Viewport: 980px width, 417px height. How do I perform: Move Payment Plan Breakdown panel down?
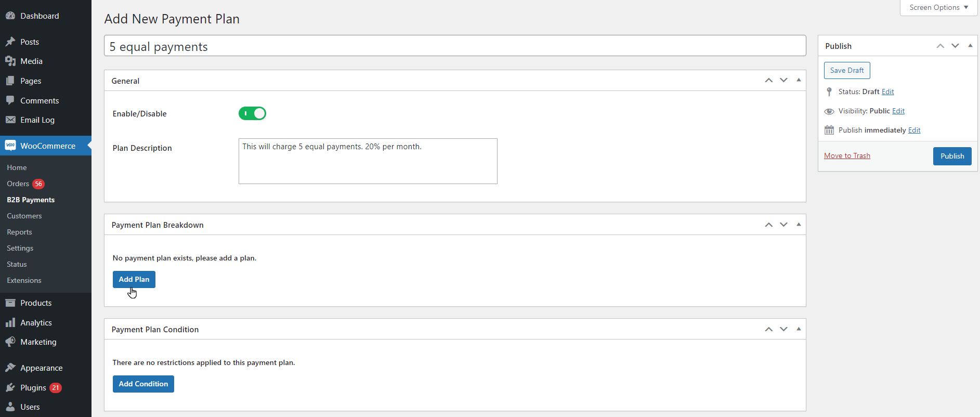point(783,225)
